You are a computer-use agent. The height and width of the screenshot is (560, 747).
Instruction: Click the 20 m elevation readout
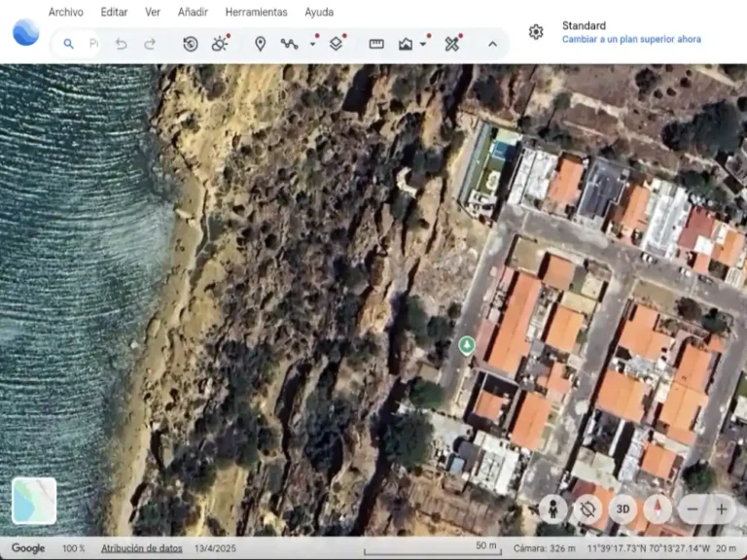pos(726,548)
